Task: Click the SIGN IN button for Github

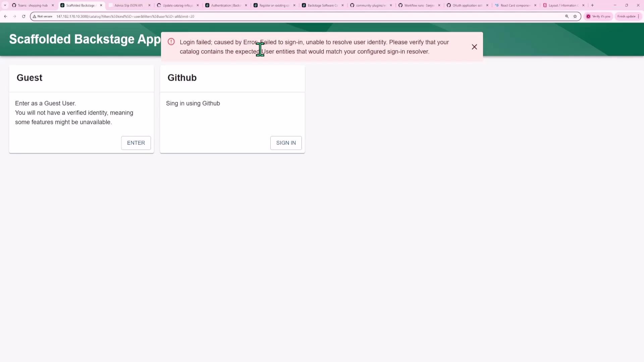Action: pos(286,143)
